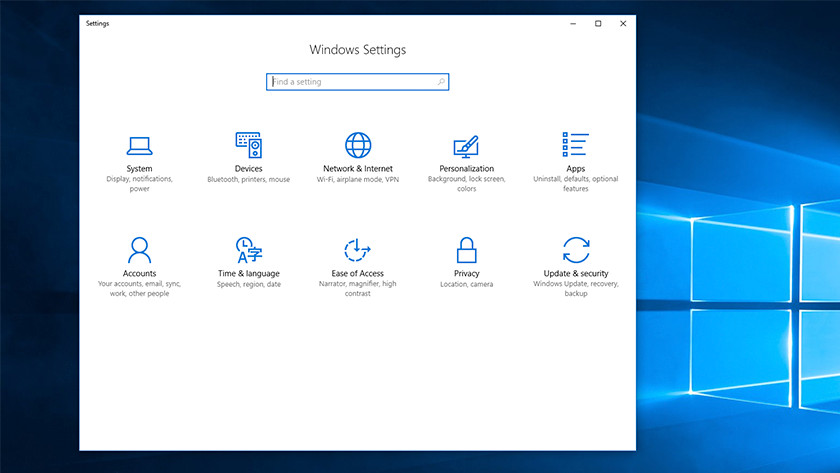The image size is (840, 473).
Task: Open the "Update & security" text label
Action: pyautogui.click(x=575, y=273)
